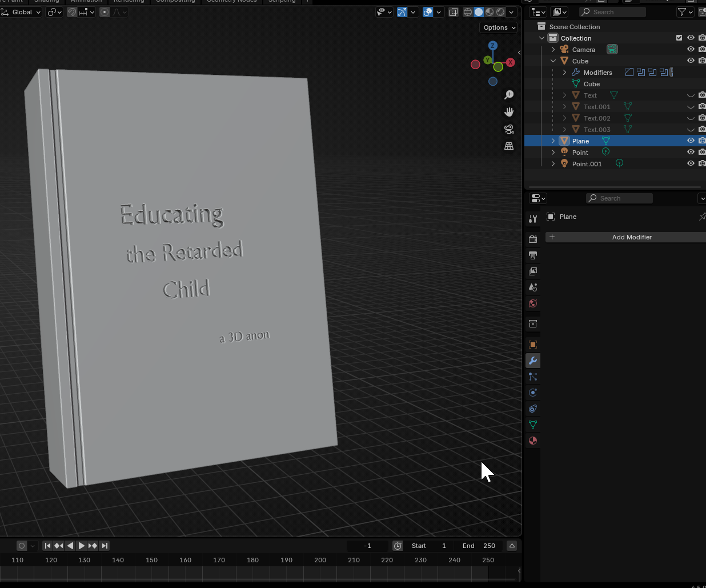Open the Physics properties tab icon
The image size is (706, 588).
[x=533, y=393]
